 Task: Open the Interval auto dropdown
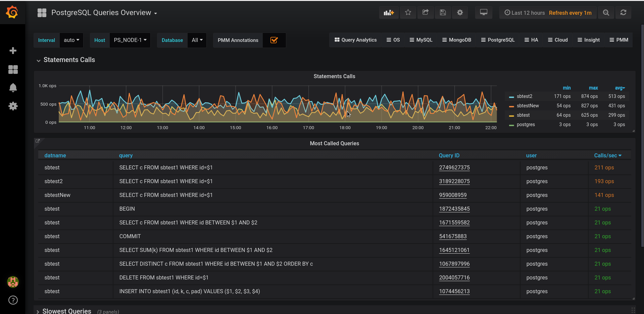point(71,40)
